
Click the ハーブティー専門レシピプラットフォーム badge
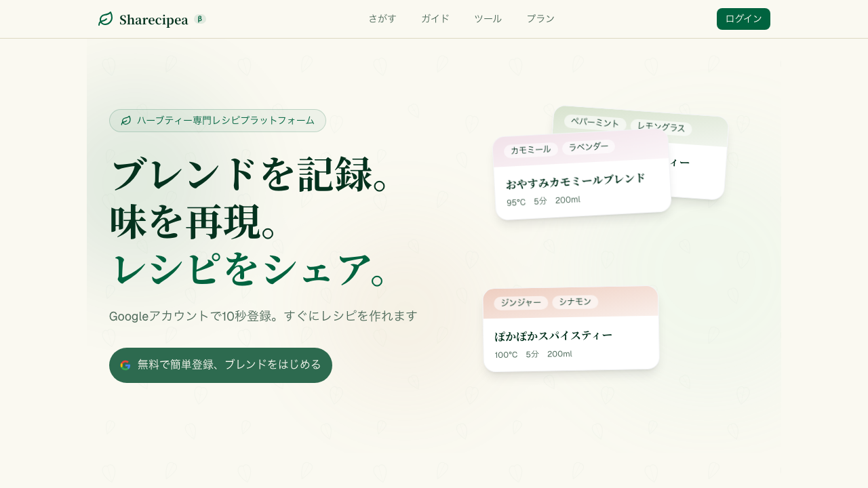[217, 121]
